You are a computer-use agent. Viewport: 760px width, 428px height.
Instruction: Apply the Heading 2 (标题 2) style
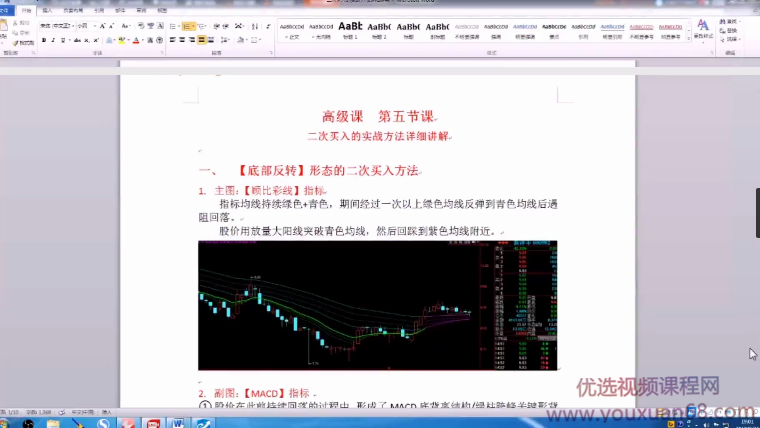click(379, 31)
